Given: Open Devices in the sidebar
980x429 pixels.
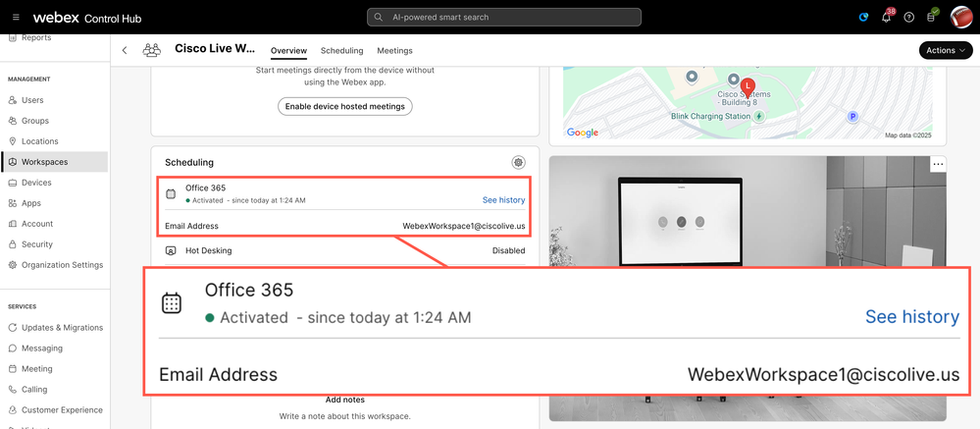Looking at the screenshot, I should (x=36, y=183).
